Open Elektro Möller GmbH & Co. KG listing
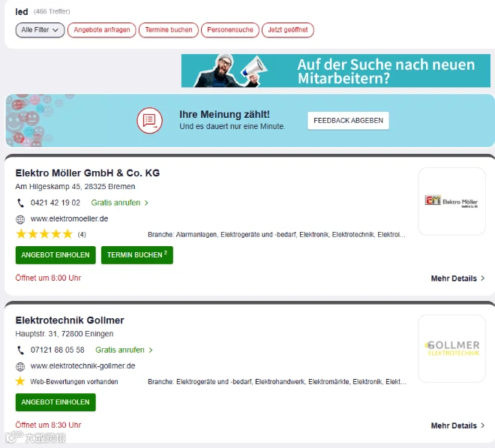Viewport: 495px width, 448px height. (x=88, y=173)
